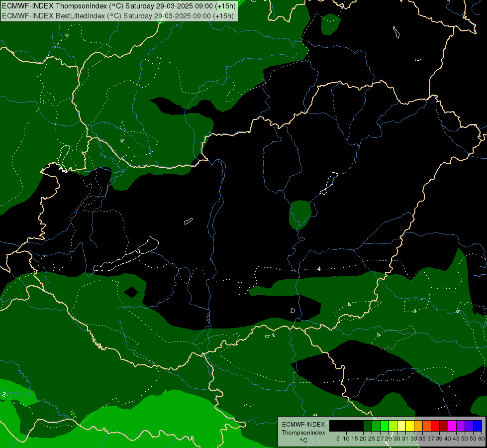487x448 pixels.
Task: Click the legend tick label 5
Action: click(338, 439)
